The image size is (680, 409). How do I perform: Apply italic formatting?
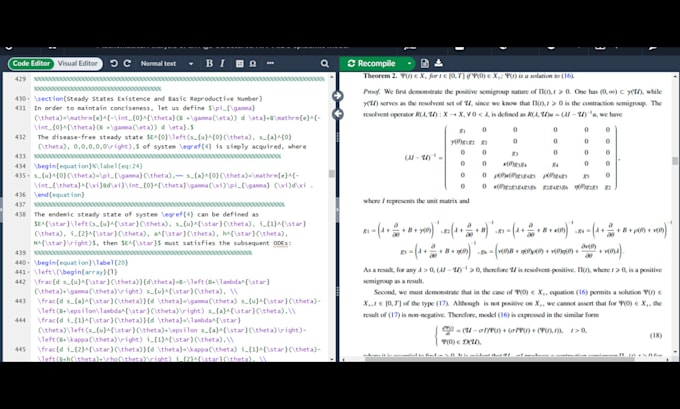pos(222,63)
